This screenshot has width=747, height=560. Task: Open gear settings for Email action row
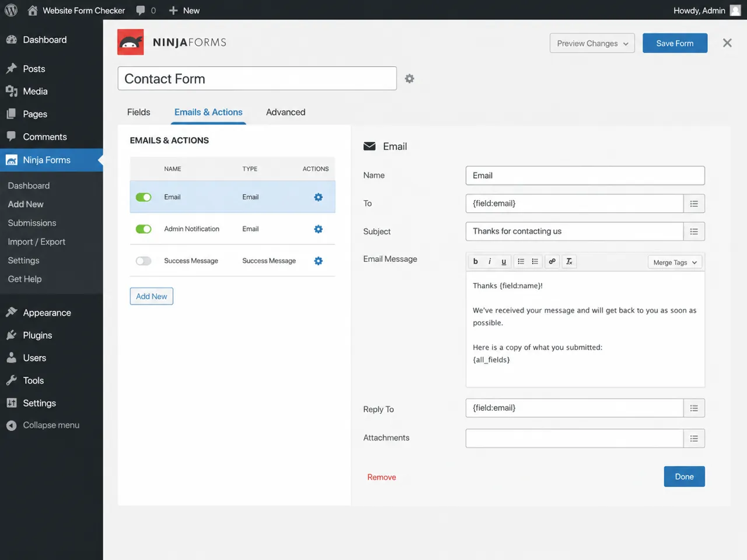tap(318, 197)
